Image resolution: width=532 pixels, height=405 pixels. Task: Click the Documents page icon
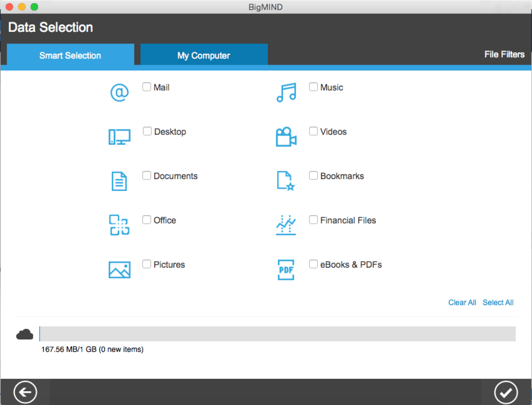point(119,181)
